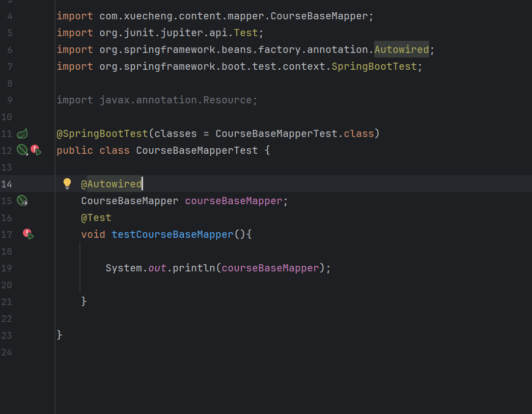The width and height of the screenshot is (532, 414).
Task: Click line number 14 in the gutter
Action: [x=7, y=184]
